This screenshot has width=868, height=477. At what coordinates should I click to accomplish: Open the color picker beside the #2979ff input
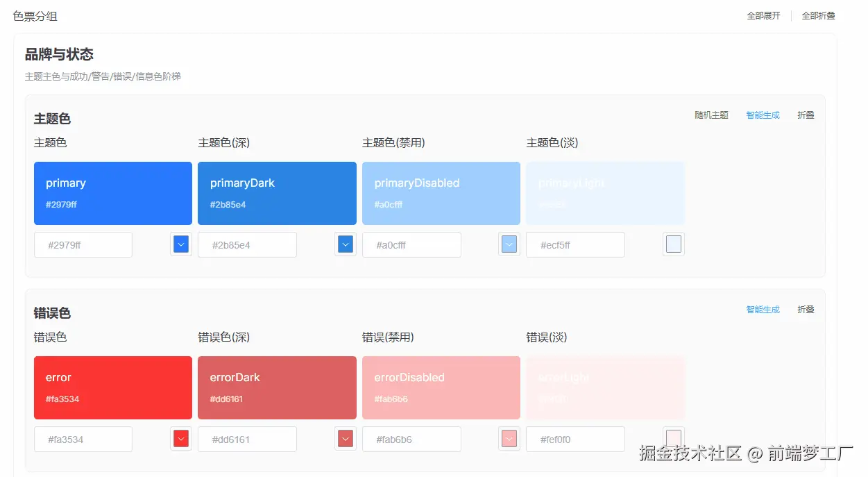point(180,244)
